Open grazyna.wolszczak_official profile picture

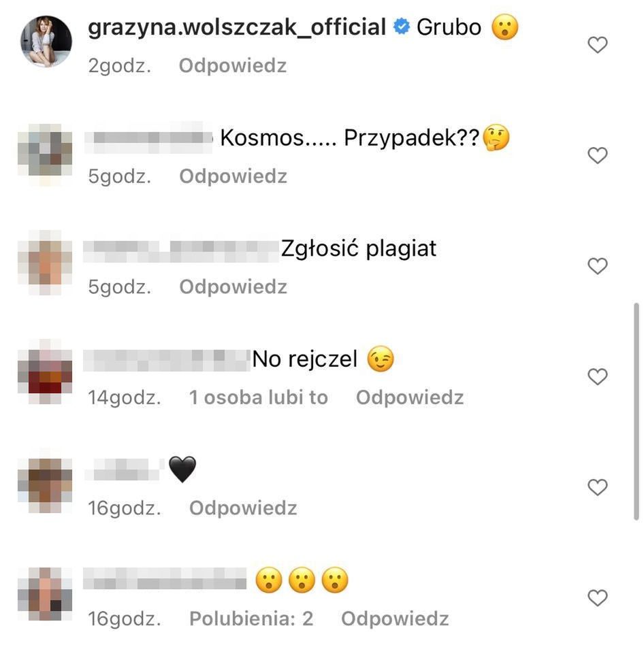46,42
